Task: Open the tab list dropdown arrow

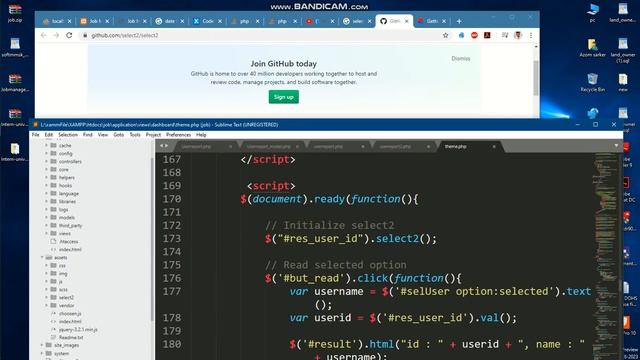Action: coord(616,146)
